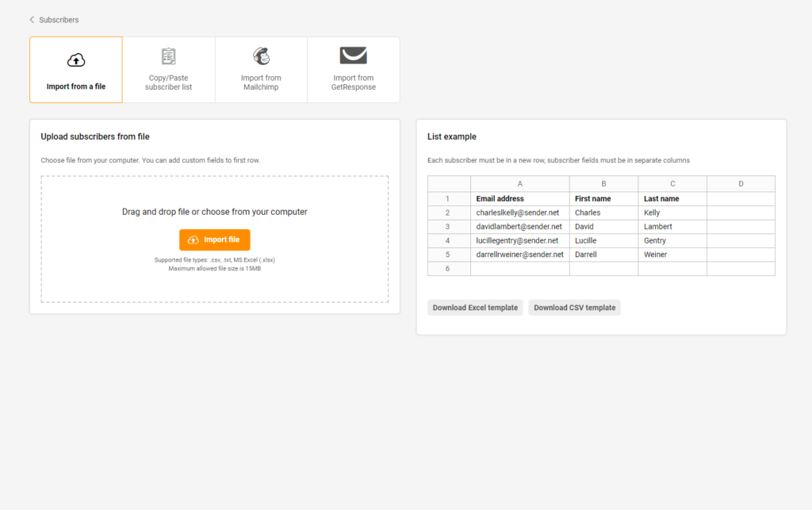
Task: Select column D header in list example
Action: point(741,184)
